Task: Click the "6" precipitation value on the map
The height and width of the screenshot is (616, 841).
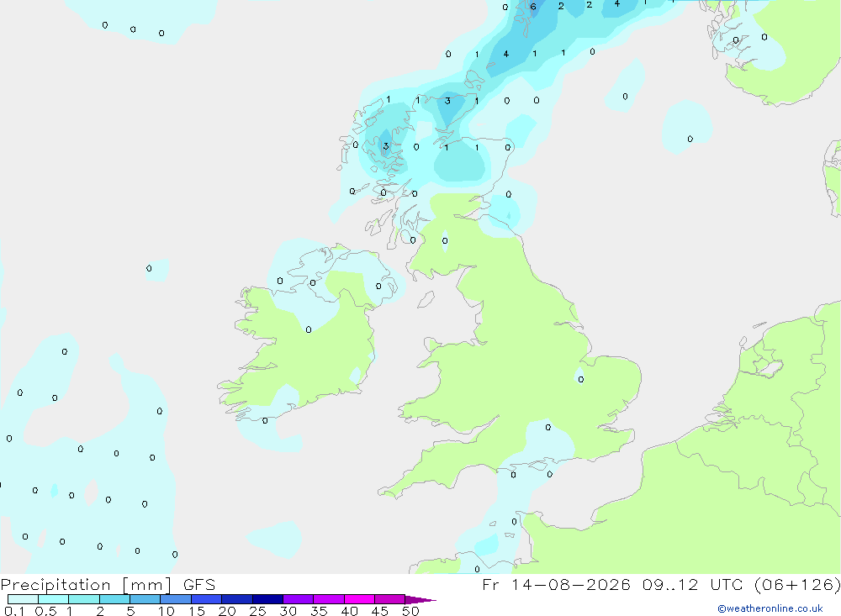Action: (x=532, y=7)
